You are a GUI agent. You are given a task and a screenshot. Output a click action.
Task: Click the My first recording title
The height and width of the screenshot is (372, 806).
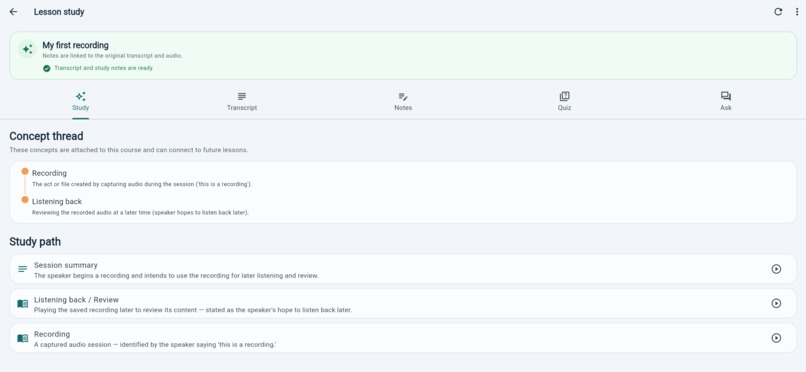coord(76,45)
